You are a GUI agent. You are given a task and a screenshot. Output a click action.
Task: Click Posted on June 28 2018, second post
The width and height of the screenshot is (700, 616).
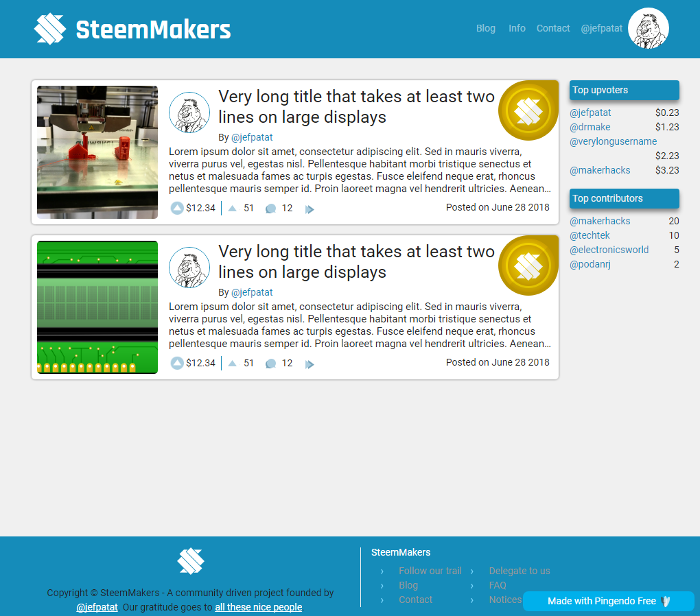tap(498, 362)
